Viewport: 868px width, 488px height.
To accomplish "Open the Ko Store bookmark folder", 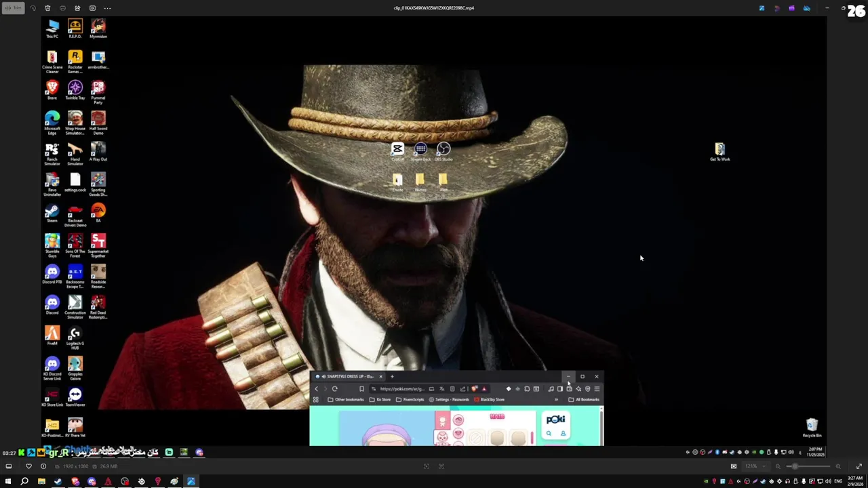I will click(x=380, y=400).
